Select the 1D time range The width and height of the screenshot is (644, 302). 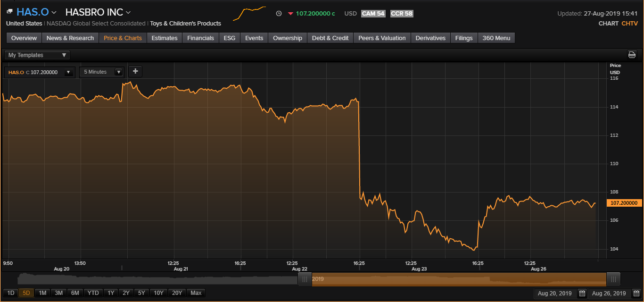click(x=11, y=293)
